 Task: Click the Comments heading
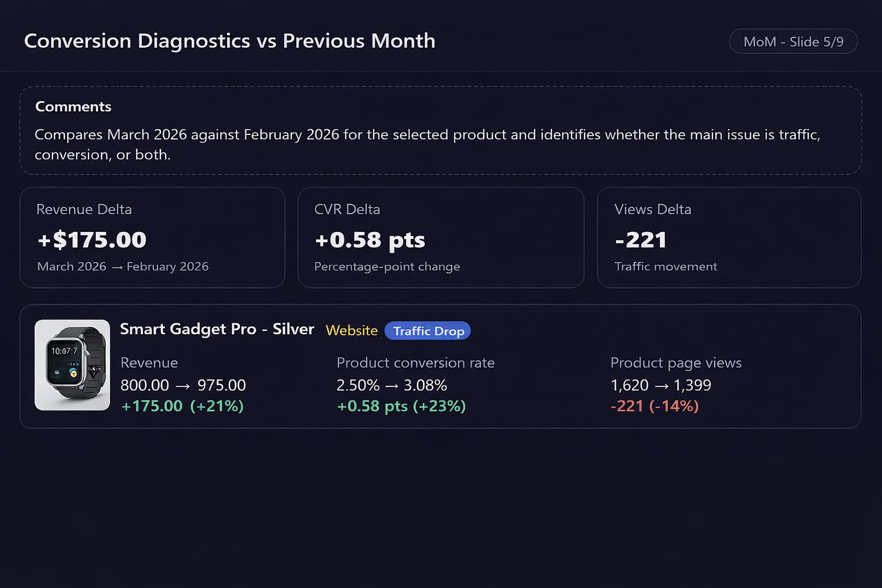tap(73, 107)
